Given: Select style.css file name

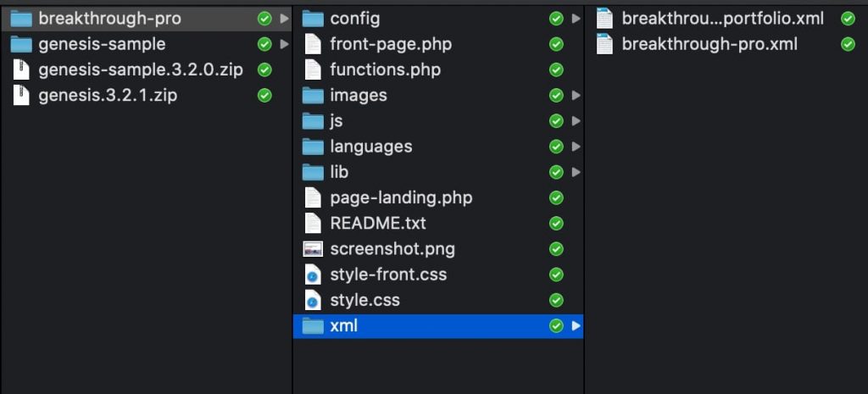Looking at the screenshot, I should click(x=364, y=301).
